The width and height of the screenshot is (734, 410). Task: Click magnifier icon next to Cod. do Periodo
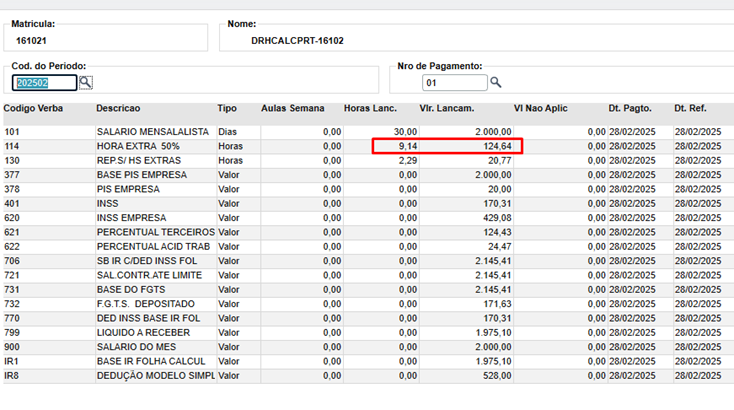86,83
